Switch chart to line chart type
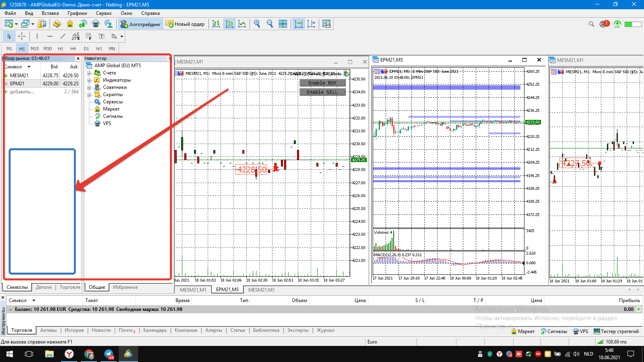 pos(242,24)
